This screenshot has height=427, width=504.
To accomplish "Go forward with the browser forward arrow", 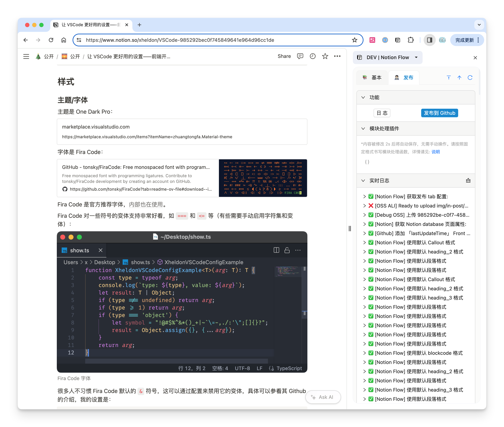I will coord(38,40).
